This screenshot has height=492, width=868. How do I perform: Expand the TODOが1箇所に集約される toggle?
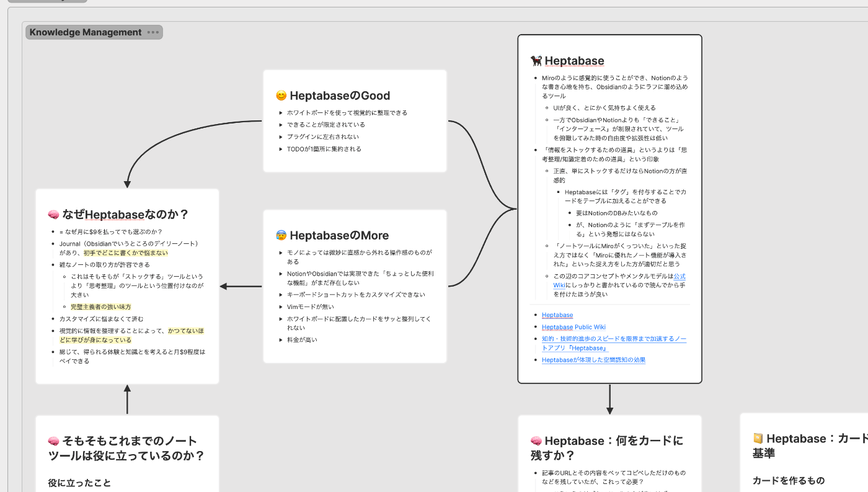[281, 149]
